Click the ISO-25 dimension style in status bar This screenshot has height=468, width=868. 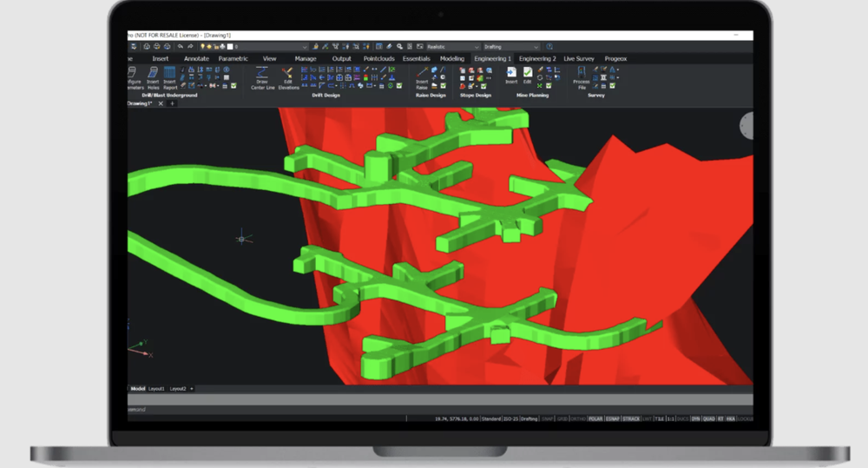point(510,419)
